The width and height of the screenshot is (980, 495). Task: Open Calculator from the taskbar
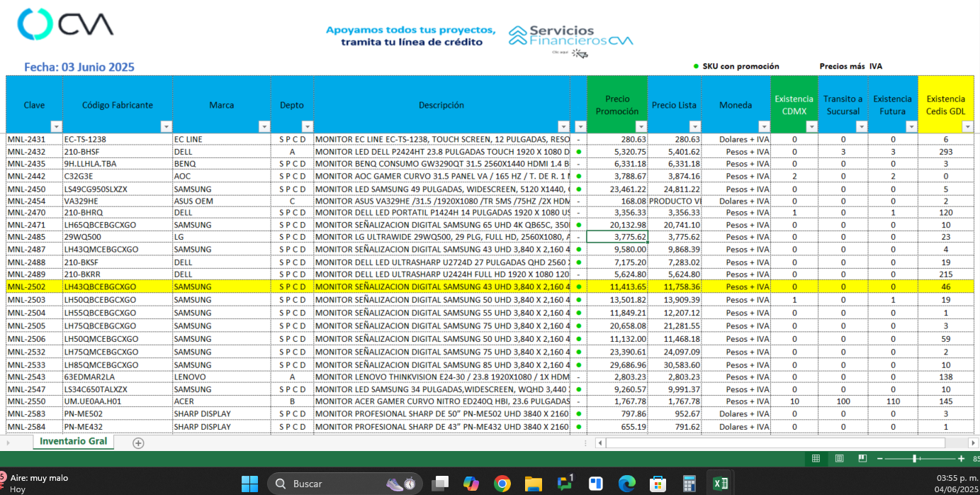[689, 484]
